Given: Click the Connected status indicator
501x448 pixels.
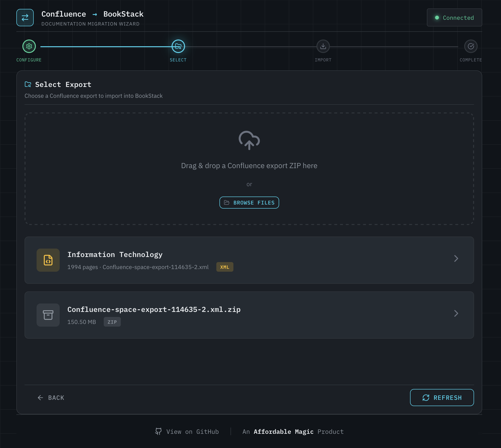Looking at the screenshot, I should [454, 18].
